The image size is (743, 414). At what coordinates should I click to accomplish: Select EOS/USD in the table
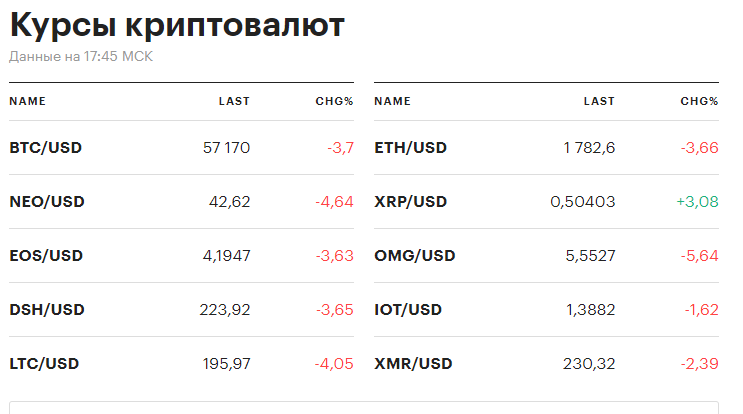pyautogui.click(x=47, y=256)
